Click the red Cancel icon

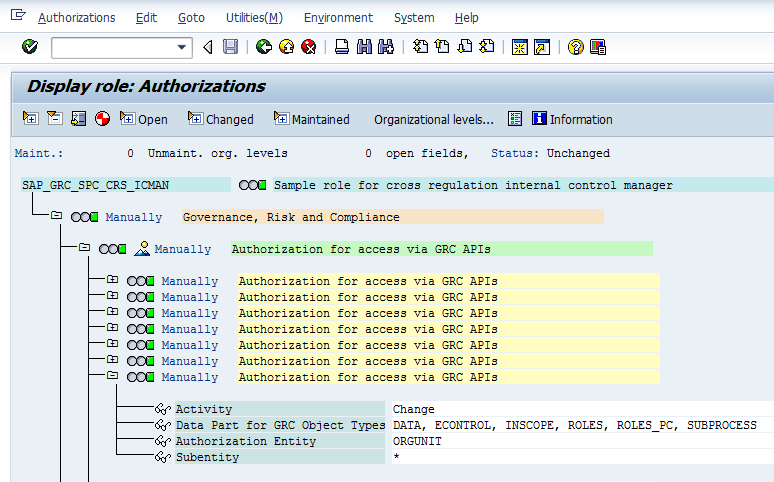[x=309, y=47]
